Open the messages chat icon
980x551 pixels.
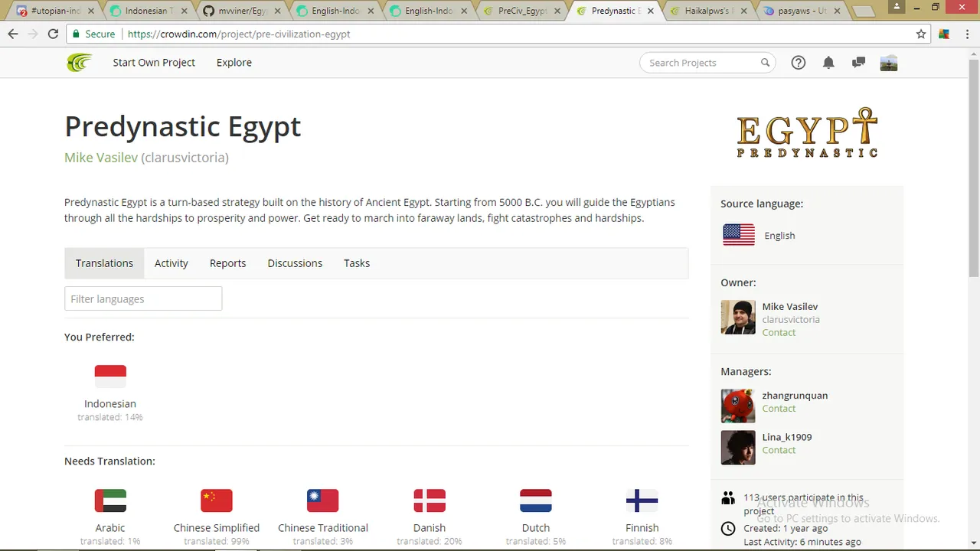point(858,63)
